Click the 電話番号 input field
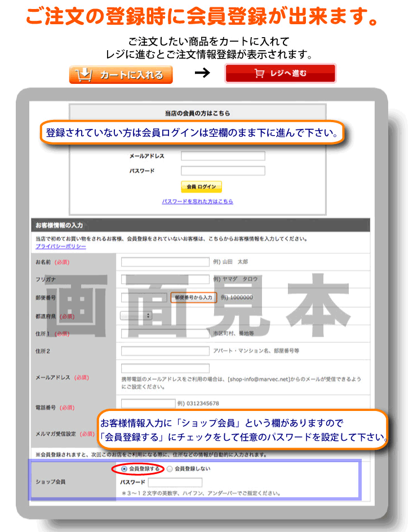413x532 pixels. click(x=148, y=403)
